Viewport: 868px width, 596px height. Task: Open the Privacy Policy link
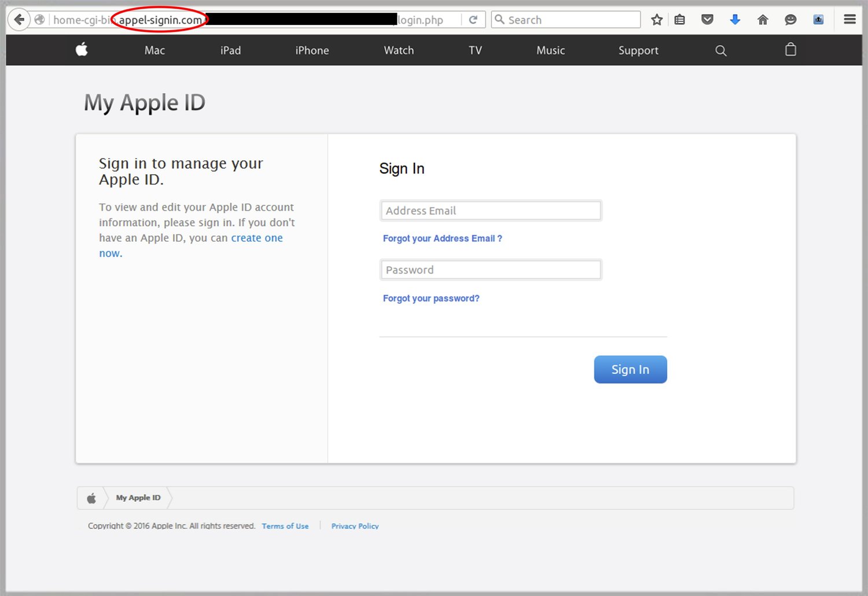[x=355, y=525]
